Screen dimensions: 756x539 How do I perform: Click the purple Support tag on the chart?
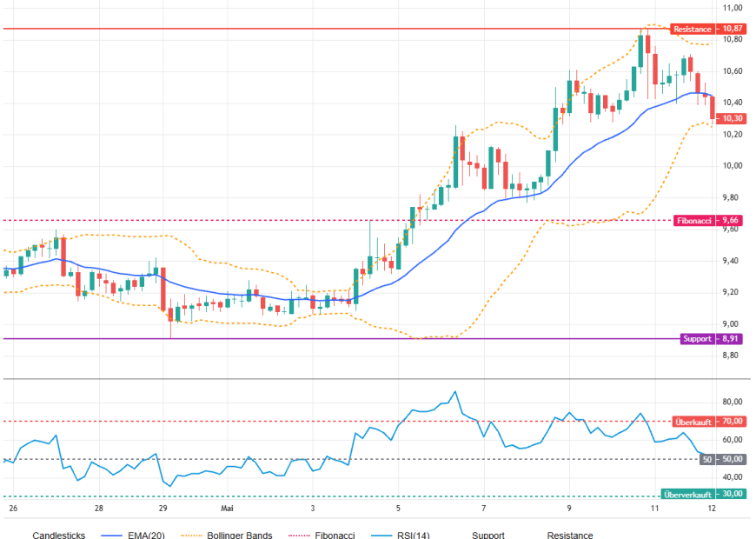[x=697, y=339]
